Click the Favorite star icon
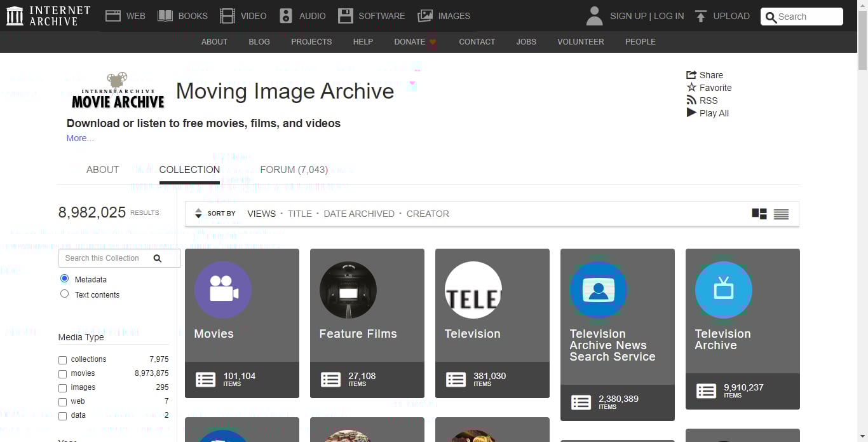Viewport: 868px width, 442px height. click(691, 88)
